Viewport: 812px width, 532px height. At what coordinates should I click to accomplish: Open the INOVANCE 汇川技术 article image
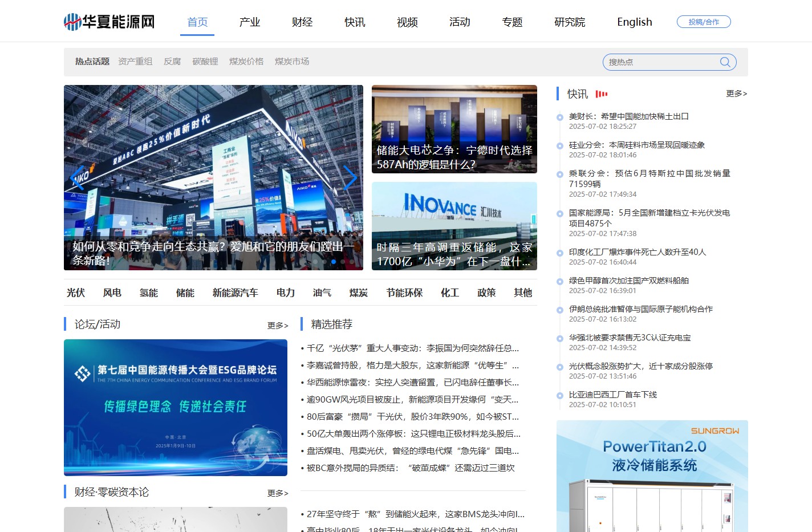(x=454, y=226)
